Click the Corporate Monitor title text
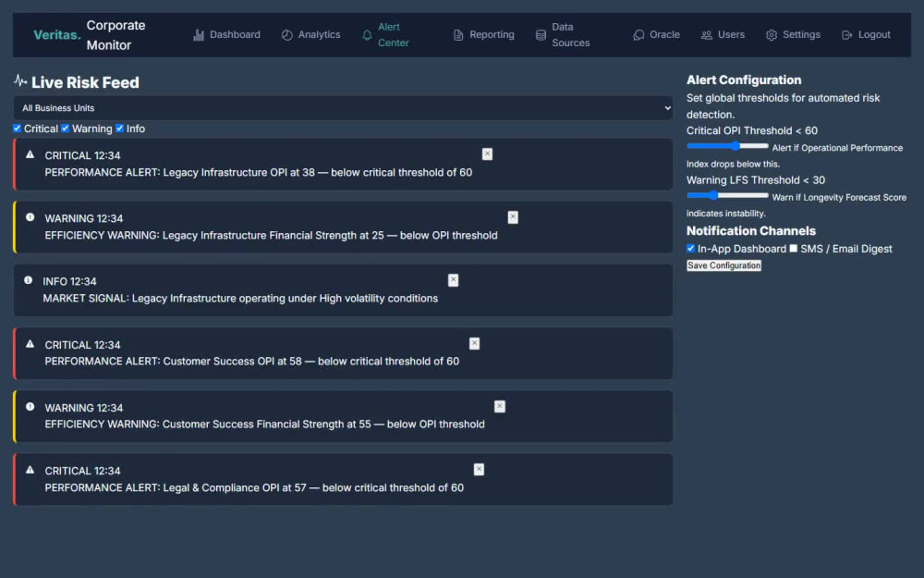This screenshot has height=578, width=924. (x=116, y=35)
